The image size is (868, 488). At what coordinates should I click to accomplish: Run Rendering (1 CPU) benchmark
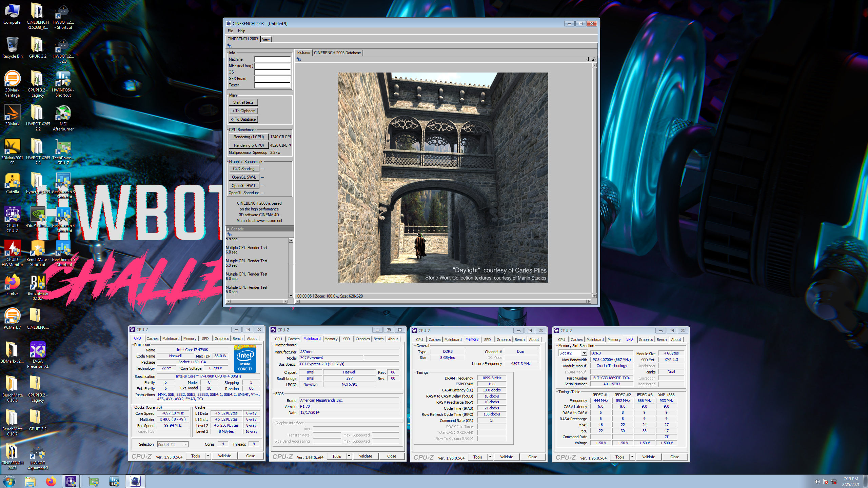coord(249,137)
